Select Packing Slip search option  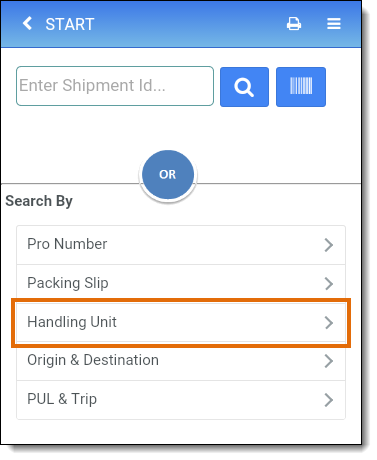[181, 284]
